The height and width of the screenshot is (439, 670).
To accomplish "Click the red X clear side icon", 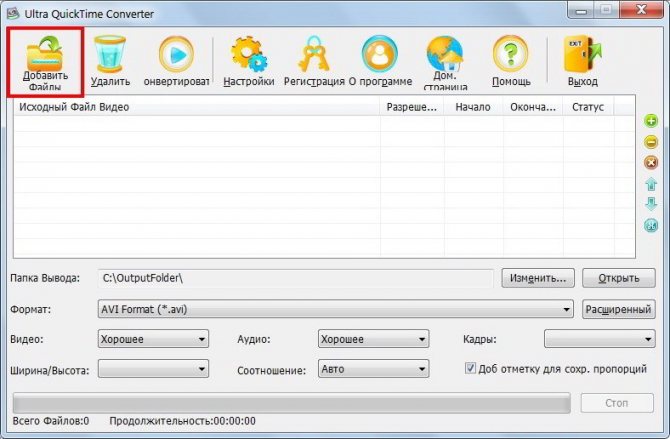I will click(x=651, y=162).
